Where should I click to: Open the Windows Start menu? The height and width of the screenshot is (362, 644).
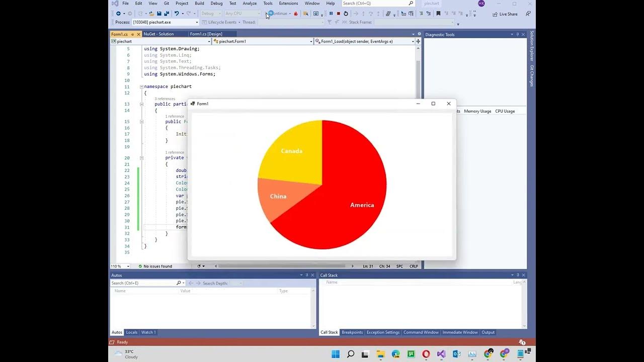pos(336,354)
